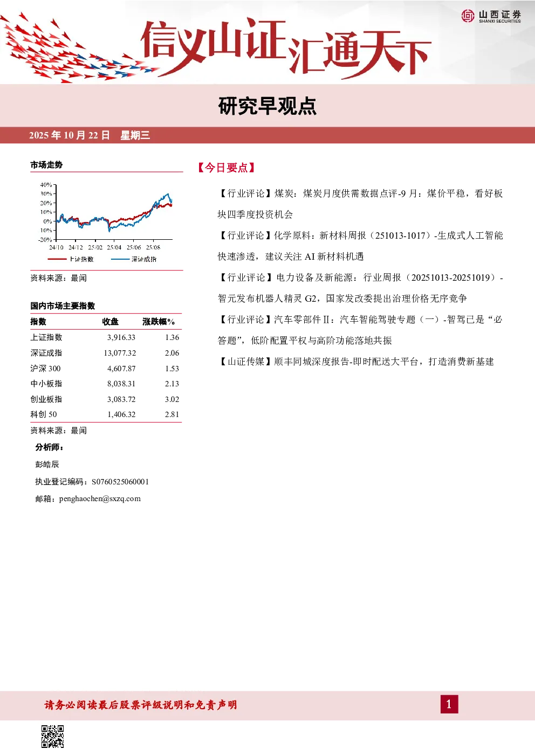This screenshot has width=535, height=756.
Task: Click the 涨跌幅% column header
Action: point(159,322)
